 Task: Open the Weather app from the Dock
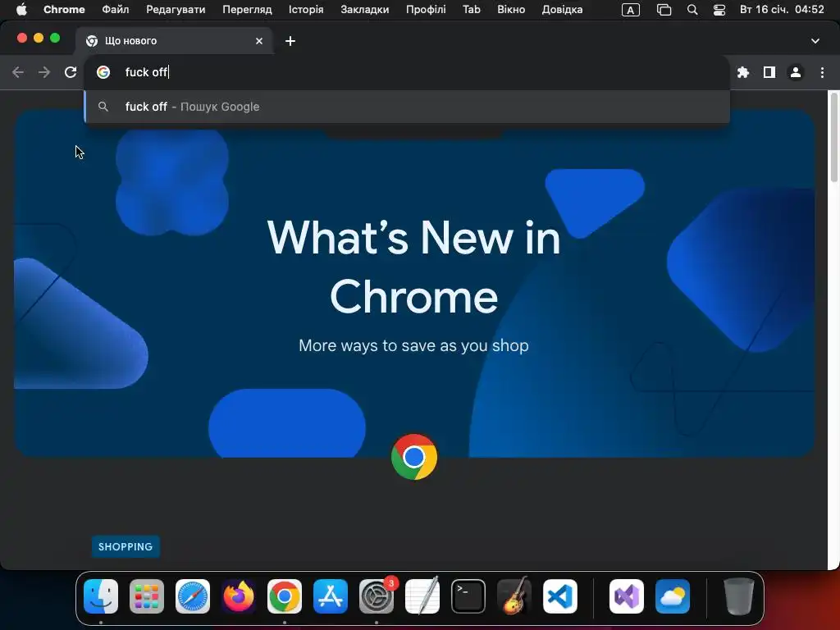point(673,596)
